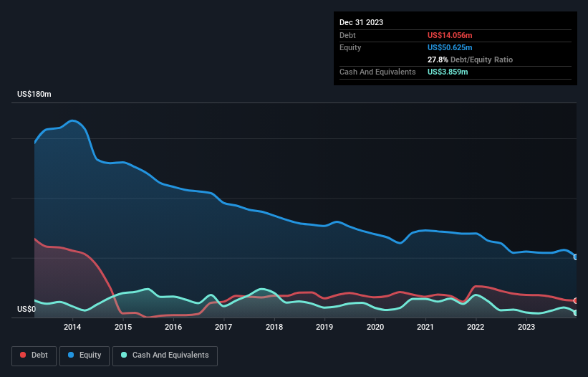Click the US$14.056m debt value
Image resolution: width=588 pixels, height=377 pixels.
click(450, 35)
